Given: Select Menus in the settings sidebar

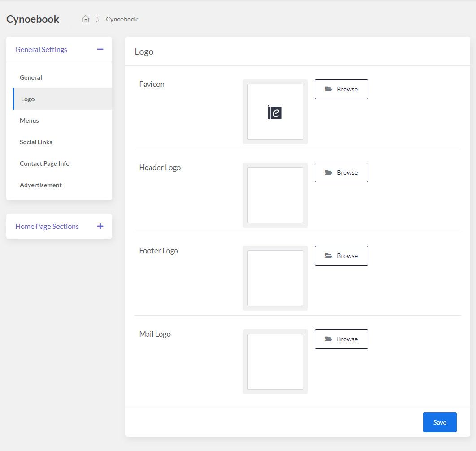Looking at the screenshot, I should (x=29, y=120).
